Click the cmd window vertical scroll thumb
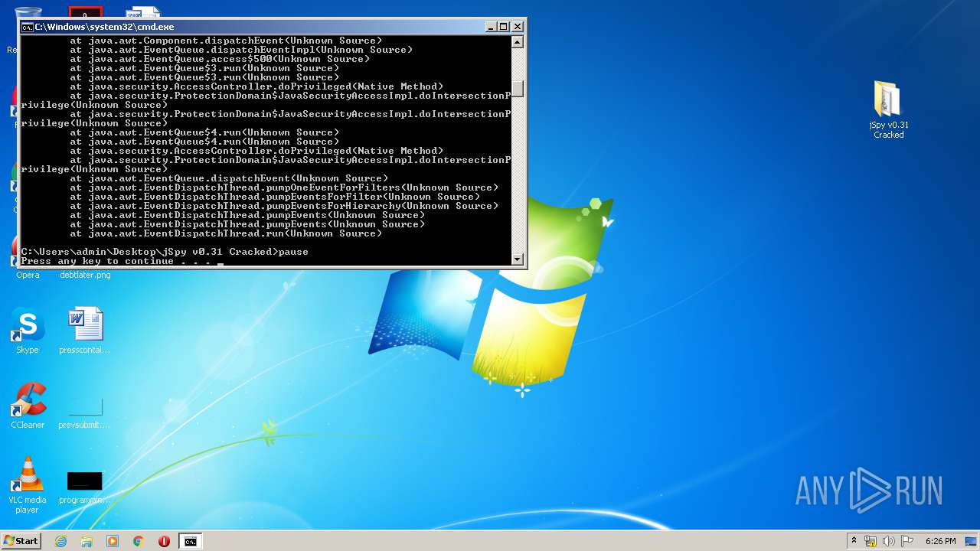 click(x=518, y=89)
